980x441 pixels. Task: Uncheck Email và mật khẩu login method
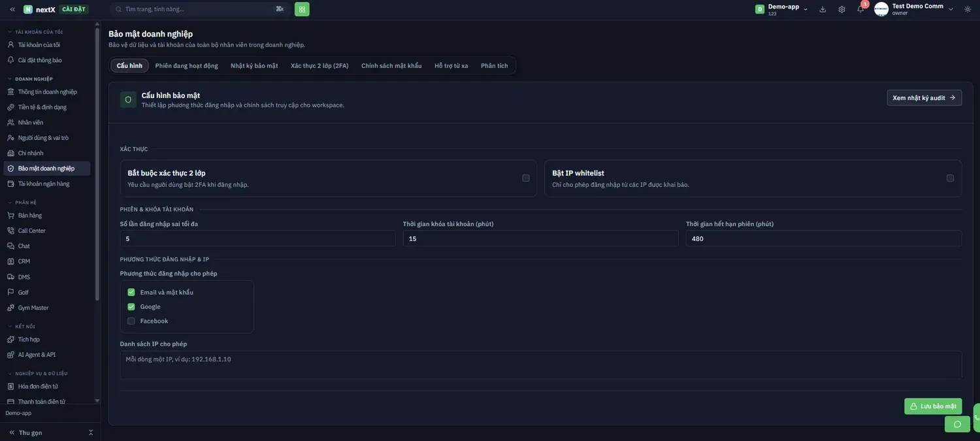tap(131, 292)
